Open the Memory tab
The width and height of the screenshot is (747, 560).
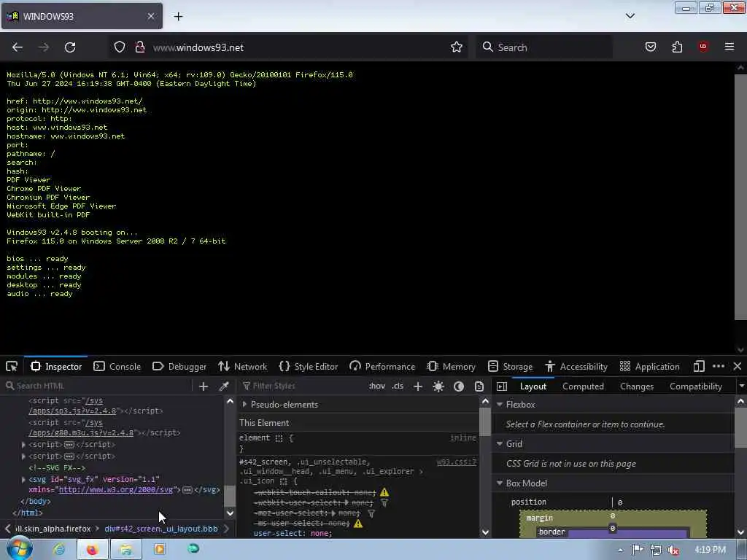point(451,366)
